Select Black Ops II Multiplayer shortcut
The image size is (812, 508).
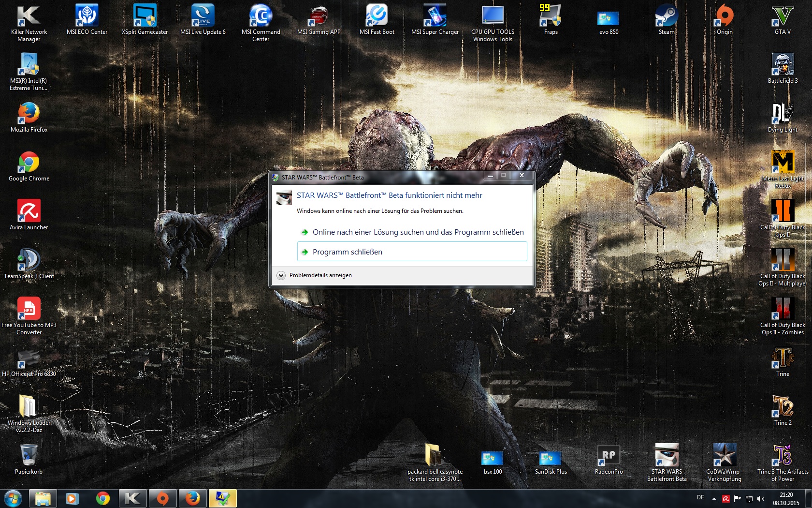783,267
